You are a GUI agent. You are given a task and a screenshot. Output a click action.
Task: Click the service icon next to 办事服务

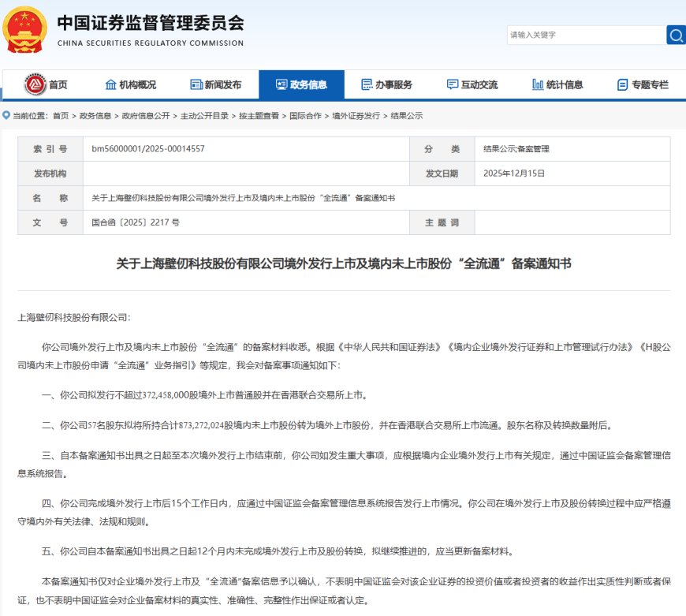click(366, 84)
